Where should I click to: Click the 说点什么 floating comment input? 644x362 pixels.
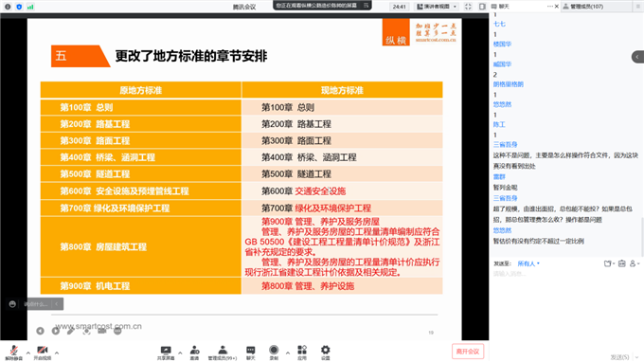pos(36,304)
